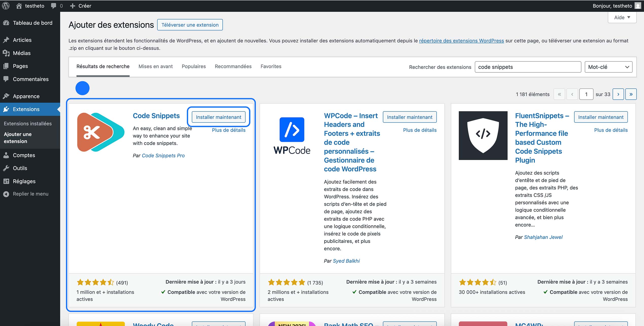Open Pages via the pages icon
The image size is (644, 326).
click(6, 66)
